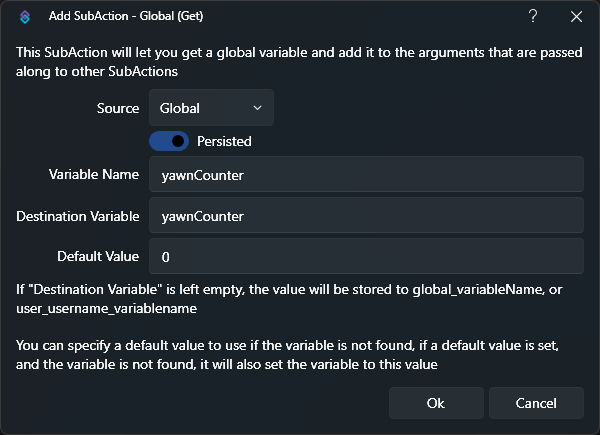
Task: Click into the Destination Variable field
Action: (x=365, y=215)
